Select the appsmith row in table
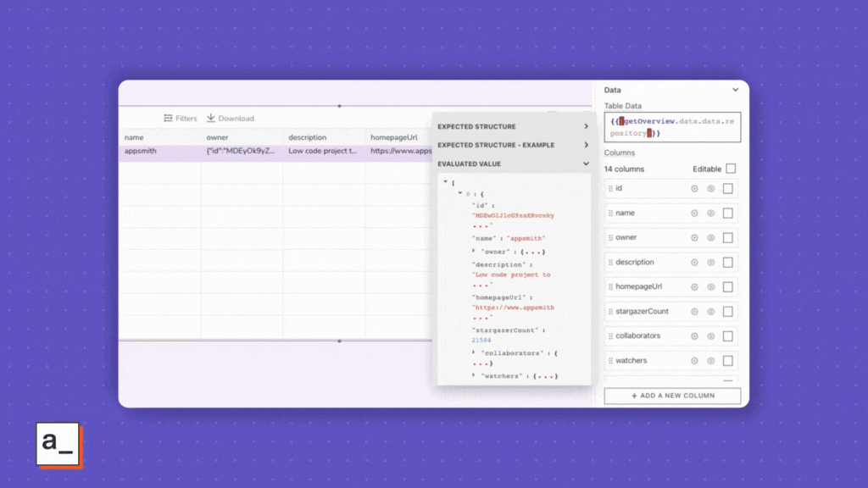 [161, 151]
